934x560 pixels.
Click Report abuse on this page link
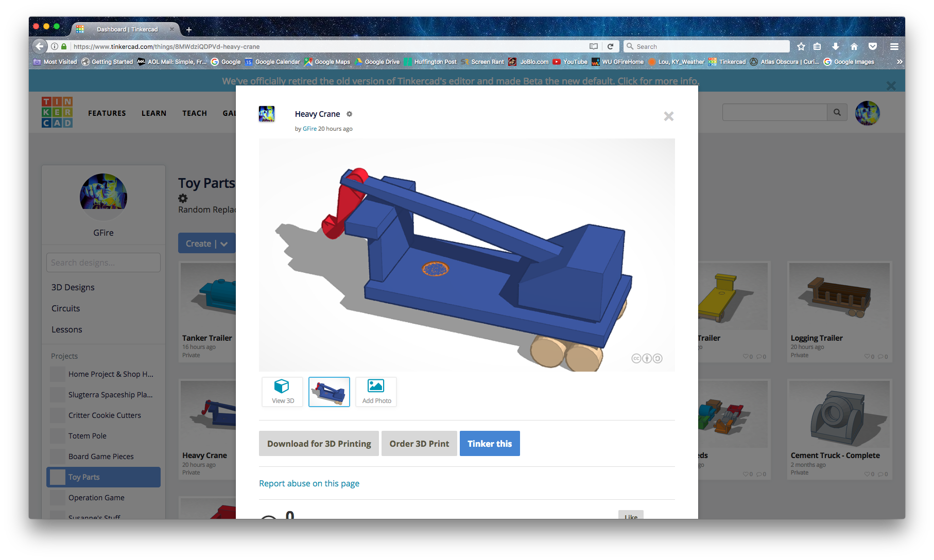309,483
